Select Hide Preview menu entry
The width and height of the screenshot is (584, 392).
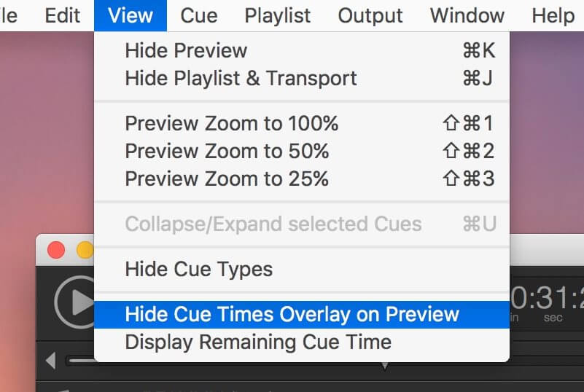[302, 50]
